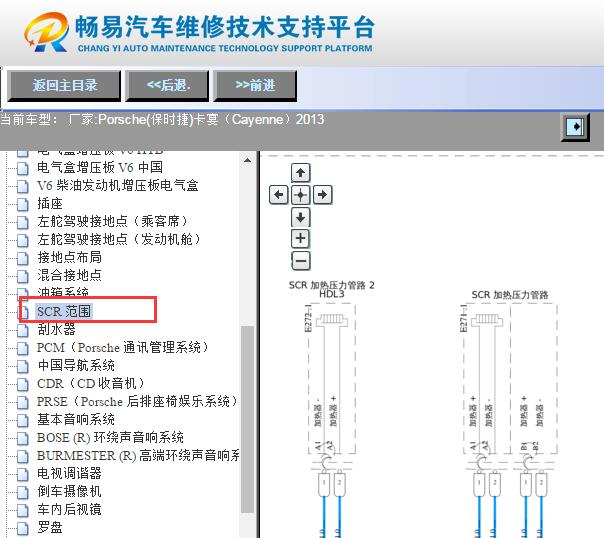Click the E272-1 connector symbol in diagram
604x538 pixels.
332,320
